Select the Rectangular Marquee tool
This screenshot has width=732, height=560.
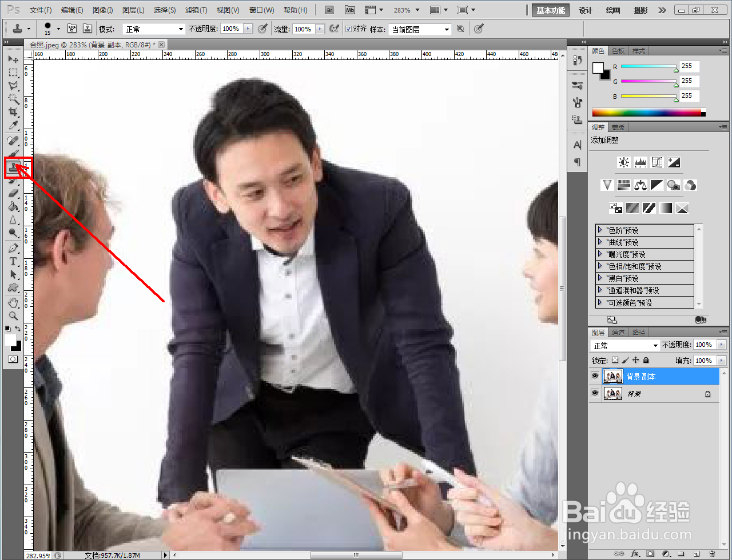pos(13,73)
